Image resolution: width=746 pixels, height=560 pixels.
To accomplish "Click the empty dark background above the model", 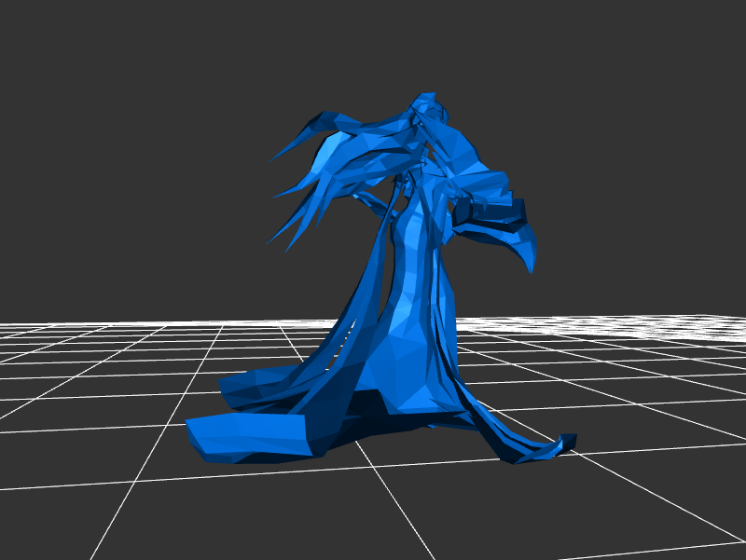I will point(373,47).
